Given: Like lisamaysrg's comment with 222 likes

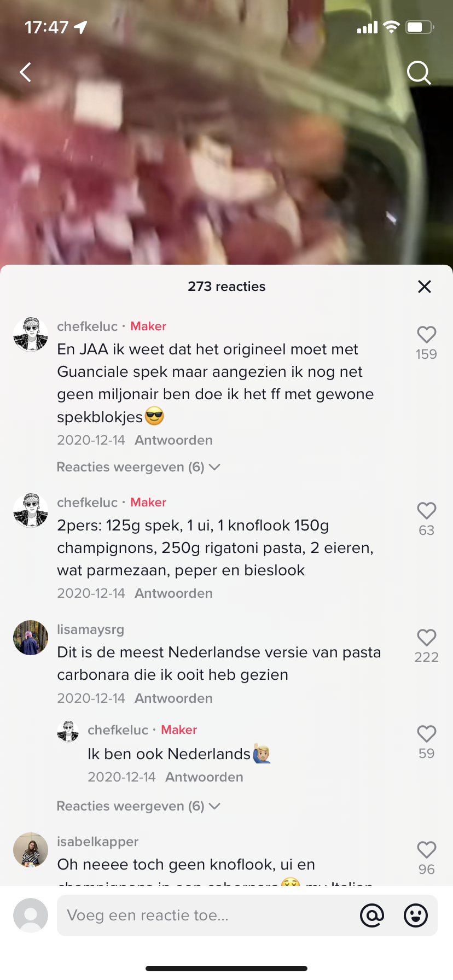Looking at the screenshot, I should (426, 638).
